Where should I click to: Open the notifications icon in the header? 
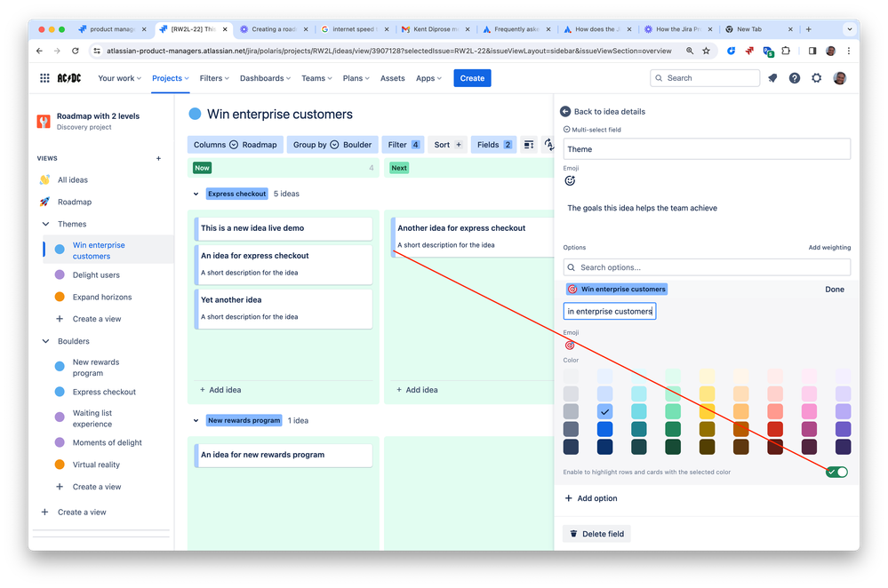(772, 78)
